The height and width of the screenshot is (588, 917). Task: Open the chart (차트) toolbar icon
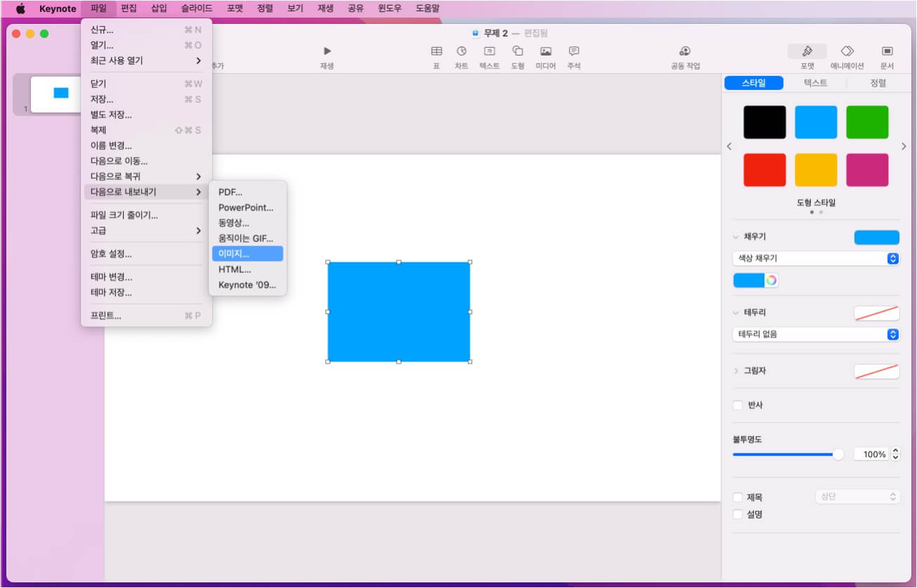pyautogui.click(x=461, y=51)
